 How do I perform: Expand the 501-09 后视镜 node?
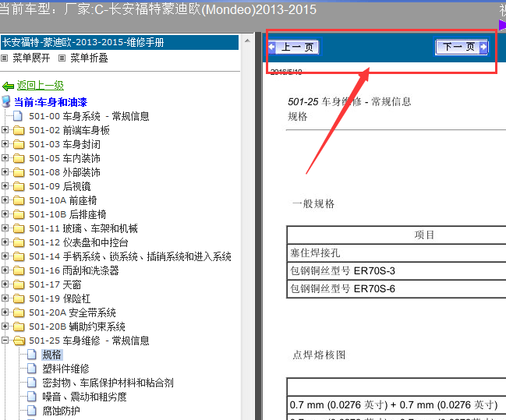(5, 185)
